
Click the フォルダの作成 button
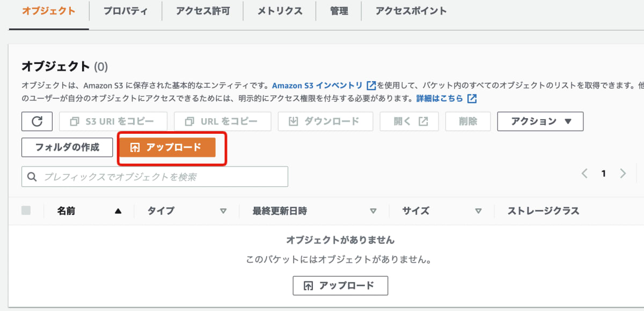pyautogui.click(x=67, y=147)
